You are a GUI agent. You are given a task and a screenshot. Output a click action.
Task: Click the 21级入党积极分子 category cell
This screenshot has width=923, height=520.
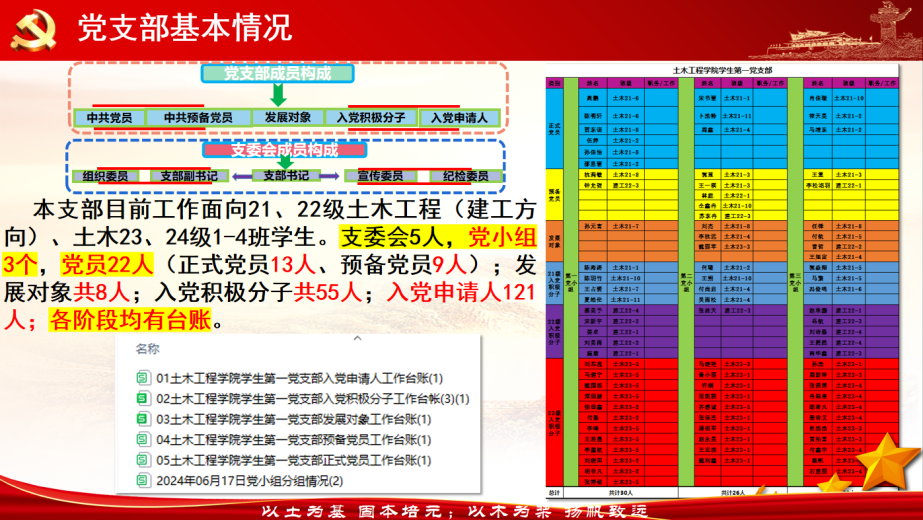555,283
